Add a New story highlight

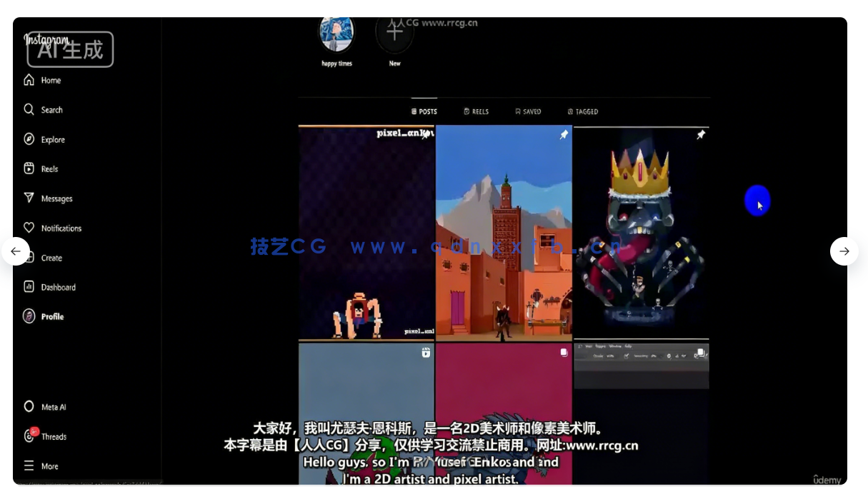coord(394,34)
